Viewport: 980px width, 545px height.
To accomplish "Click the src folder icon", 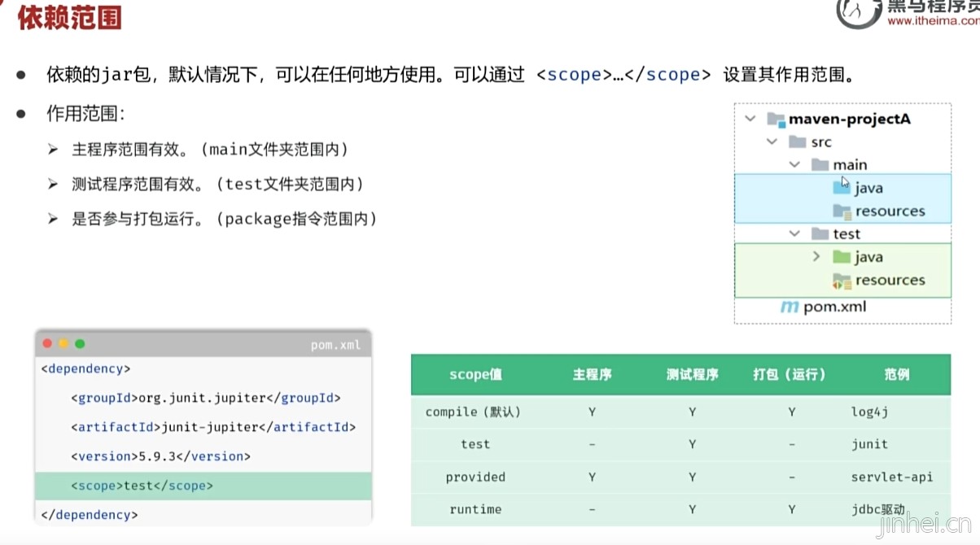I will point(798,142).
